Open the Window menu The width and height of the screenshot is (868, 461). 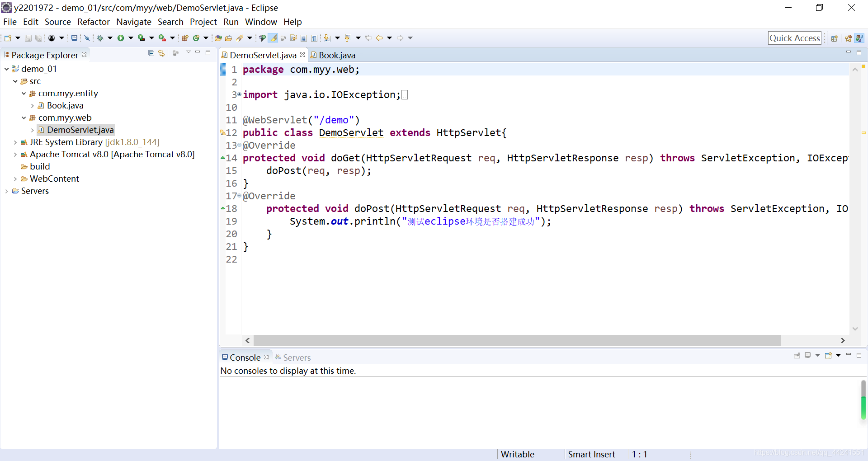(261, 22)
